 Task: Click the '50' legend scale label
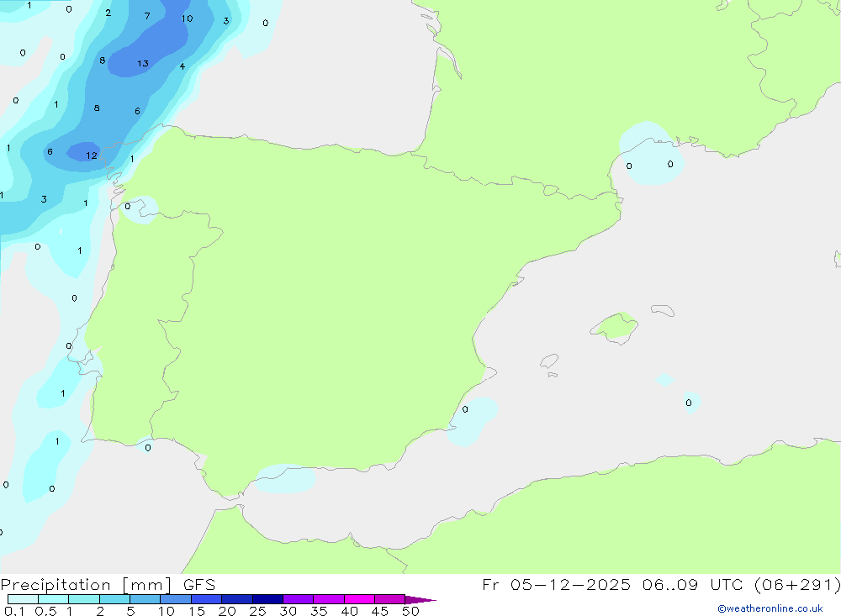point(410,611)
